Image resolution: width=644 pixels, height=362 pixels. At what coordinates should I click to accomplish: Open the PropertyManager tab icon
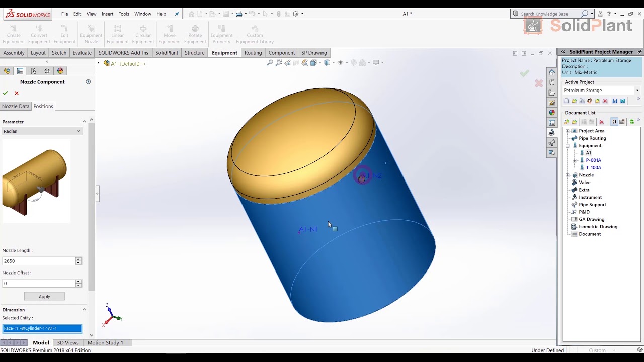pyautogui.click(x=20, y=71)
